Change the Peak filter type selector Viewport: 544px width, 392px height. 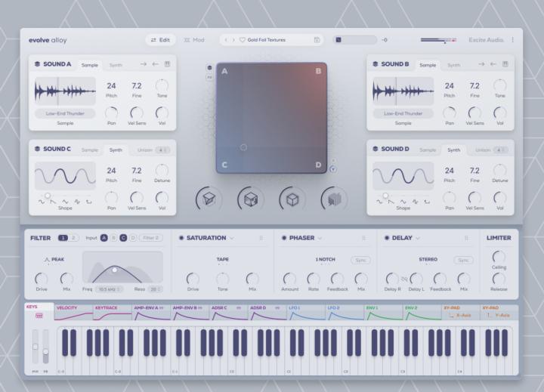click(54, 260)
